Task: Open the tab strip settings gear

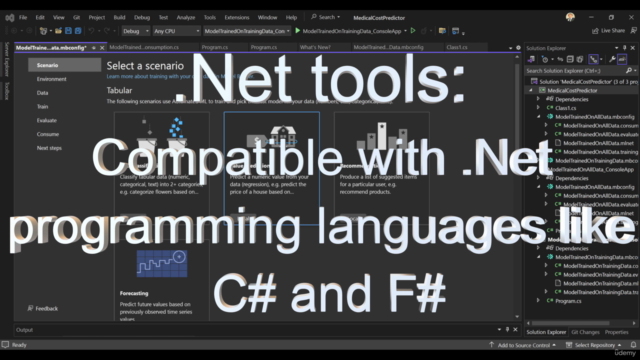Action: coord(518,48)
